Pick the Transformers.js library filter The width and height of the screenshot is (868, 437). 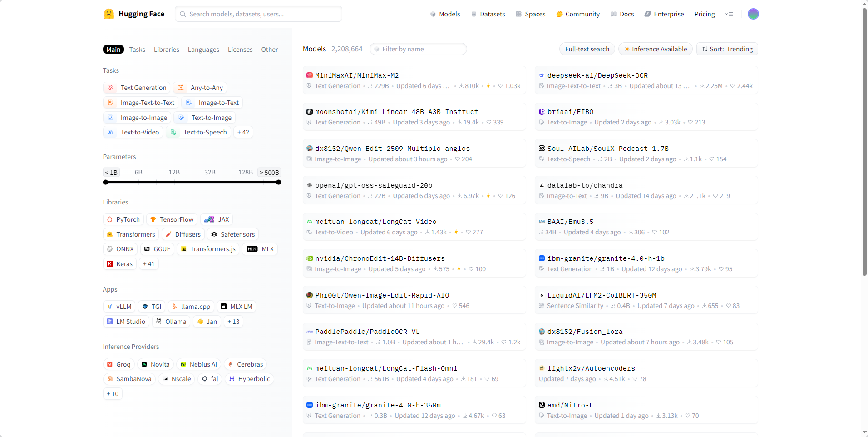(x=208, y=249)
